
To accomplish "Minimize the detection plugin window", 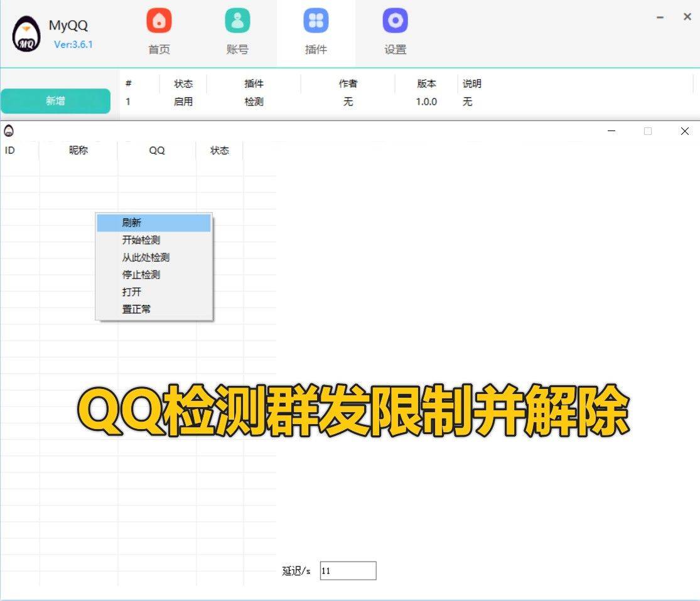I will pyautogui.click(x=611, y=131).
